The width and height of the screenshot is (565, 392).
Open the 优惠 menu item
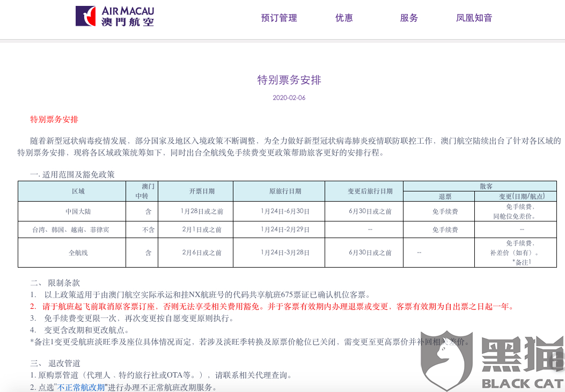point(343,18)
